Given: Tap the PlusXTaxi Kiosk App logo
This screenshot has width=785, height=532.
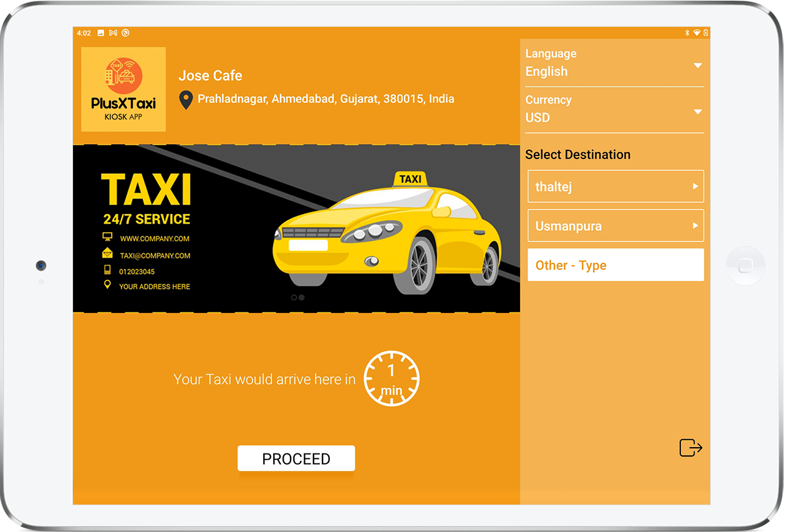Looking at the screenshot, I should click(123, 89).
